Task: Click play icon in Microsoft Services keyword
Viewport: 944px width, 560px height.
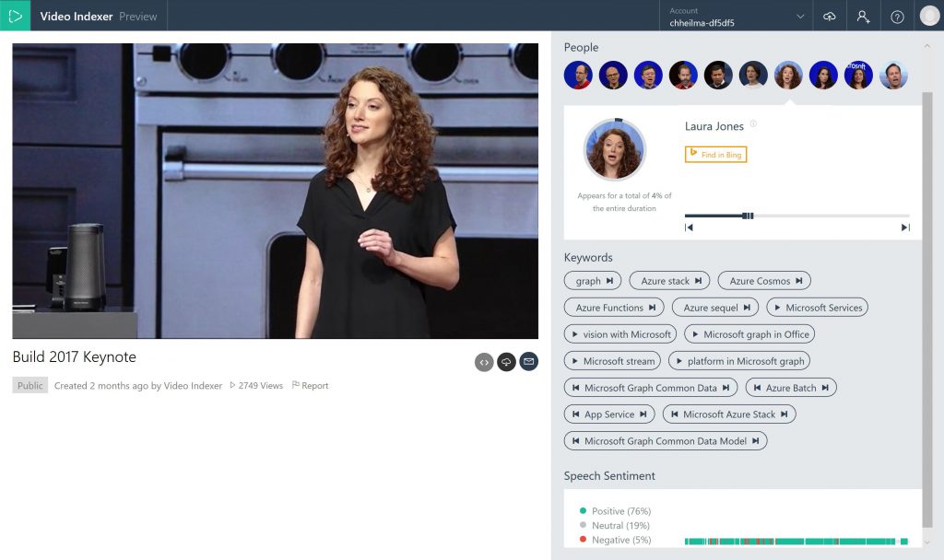Action: (x=777, y=308)
